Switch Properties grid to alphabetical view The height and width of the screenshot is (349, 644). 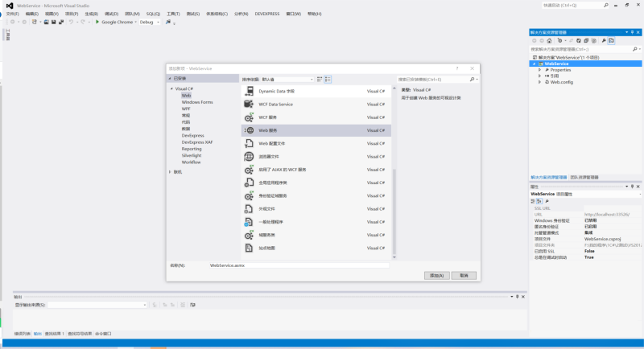click(x=539, y=201)
